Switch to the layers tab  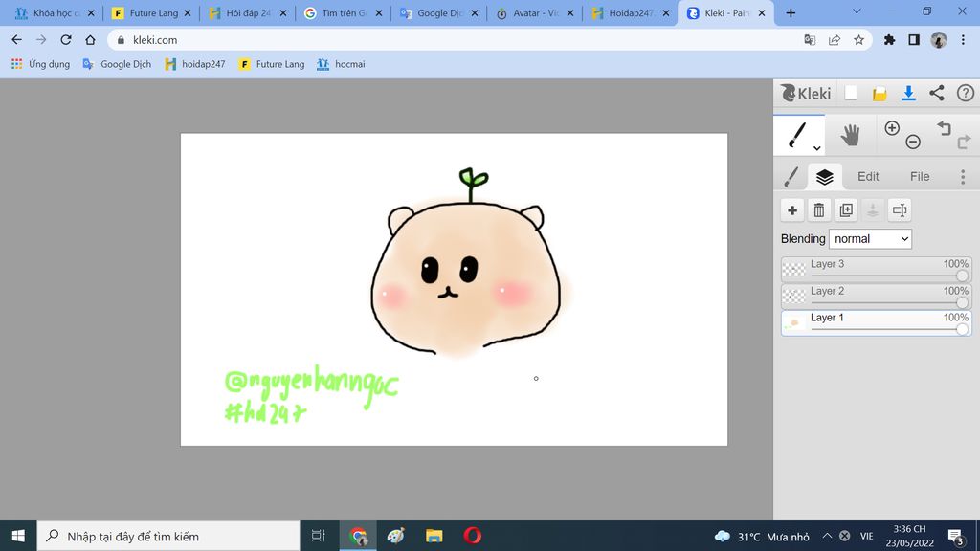tap(824, 177)
